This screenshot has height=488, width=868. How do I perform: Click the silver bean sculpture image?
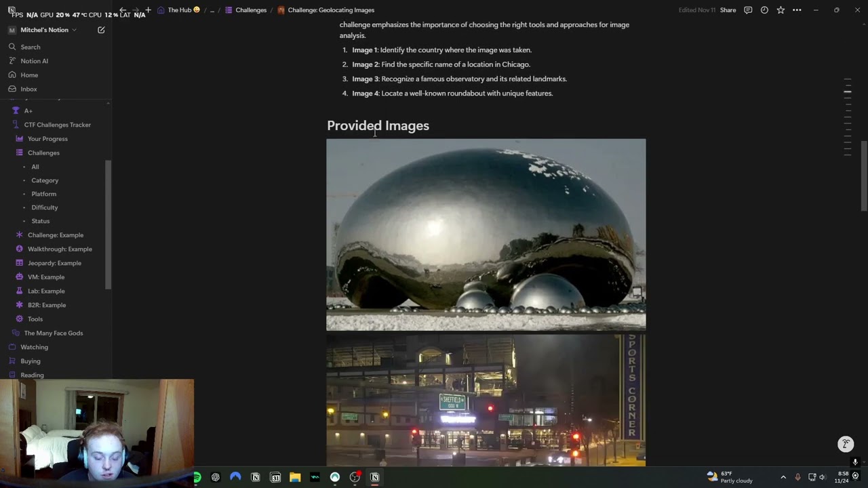(486, 235)
